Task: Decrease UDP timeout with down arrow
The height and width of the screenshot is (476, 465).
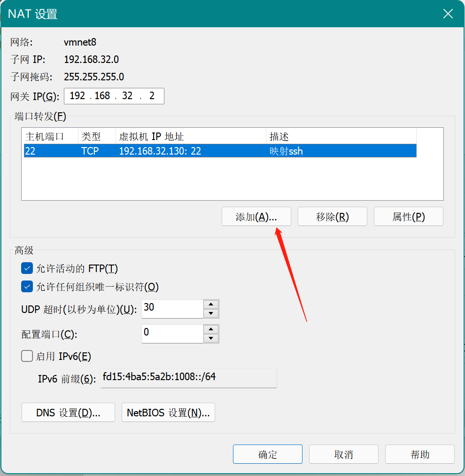Action: (x=210, y=313)
